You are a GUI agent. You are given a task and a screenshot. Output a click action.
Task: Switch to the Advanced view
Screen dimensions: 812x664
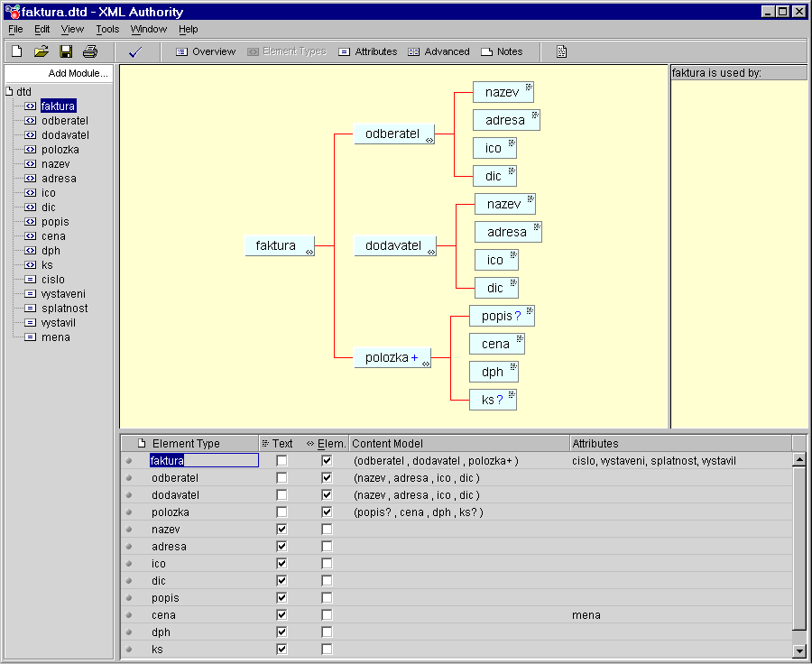click(x=438, y=51)
